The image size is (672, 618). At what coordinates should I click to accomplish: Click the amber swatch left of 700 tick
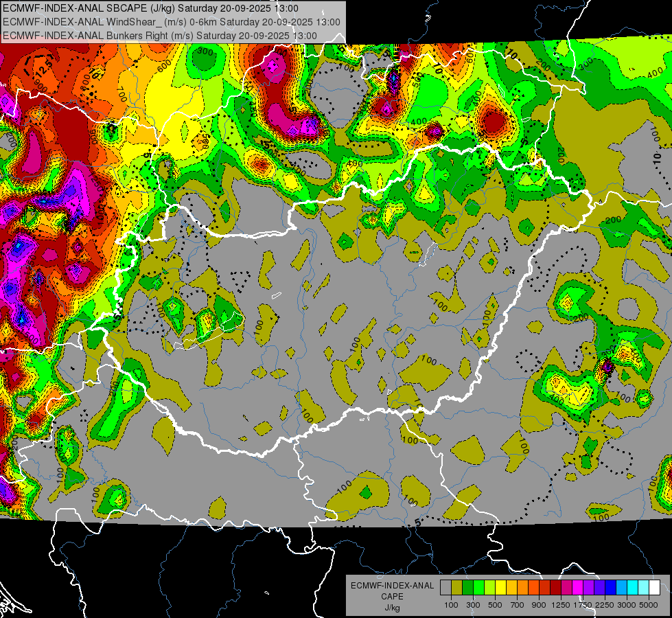pyautogui.click(x=511, y=587)
